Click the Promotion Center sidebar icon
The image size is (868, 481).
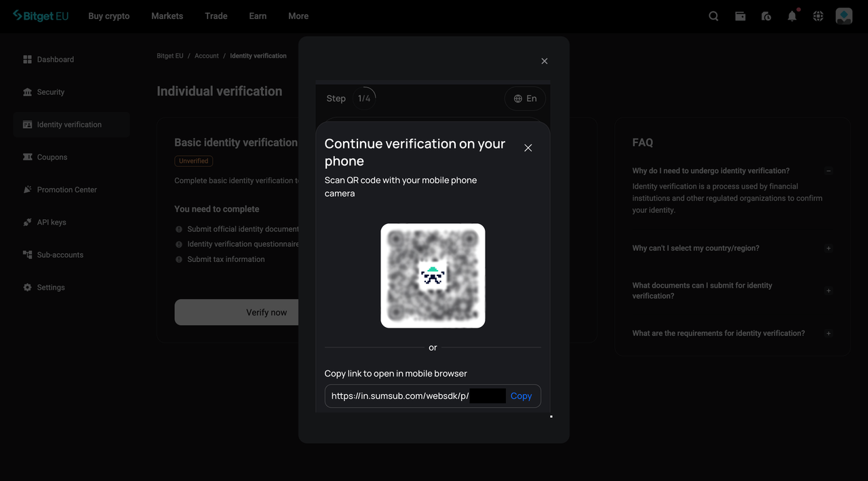click(x=27, y=190)
